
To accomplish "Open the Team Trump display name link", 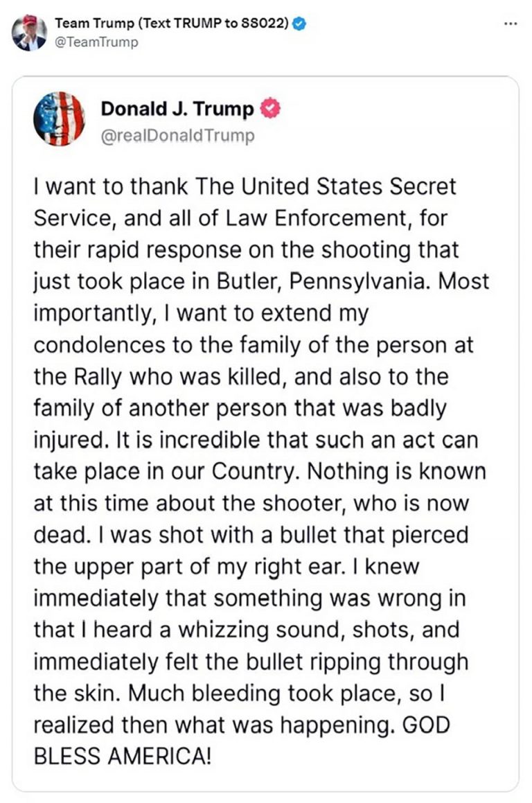I will click(x=94, y=24).
